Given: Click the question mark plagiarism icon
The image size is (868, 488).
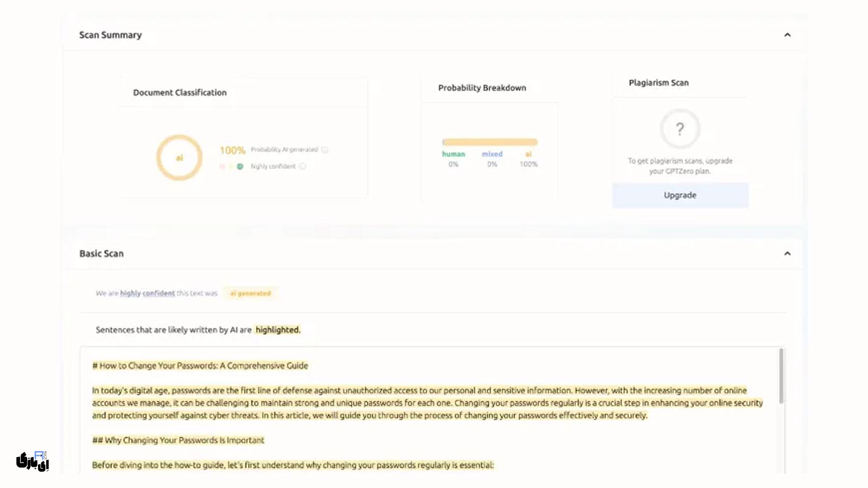Looking at the screenshot, I should [680, 129].
